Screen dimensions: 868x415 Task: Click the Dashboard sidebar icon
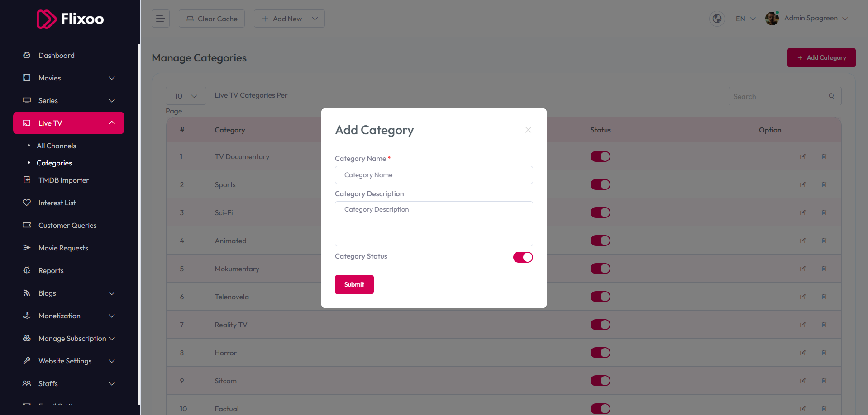click(27, 55)
